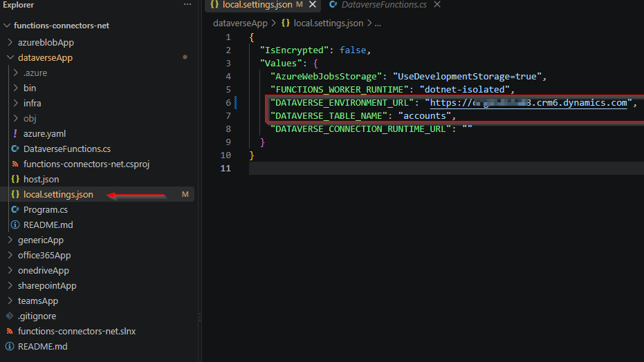Expand the bin folder
Image resolution: width=644 pixels, height=362 pixels.
pyautogui.click(x=16, y=88)
